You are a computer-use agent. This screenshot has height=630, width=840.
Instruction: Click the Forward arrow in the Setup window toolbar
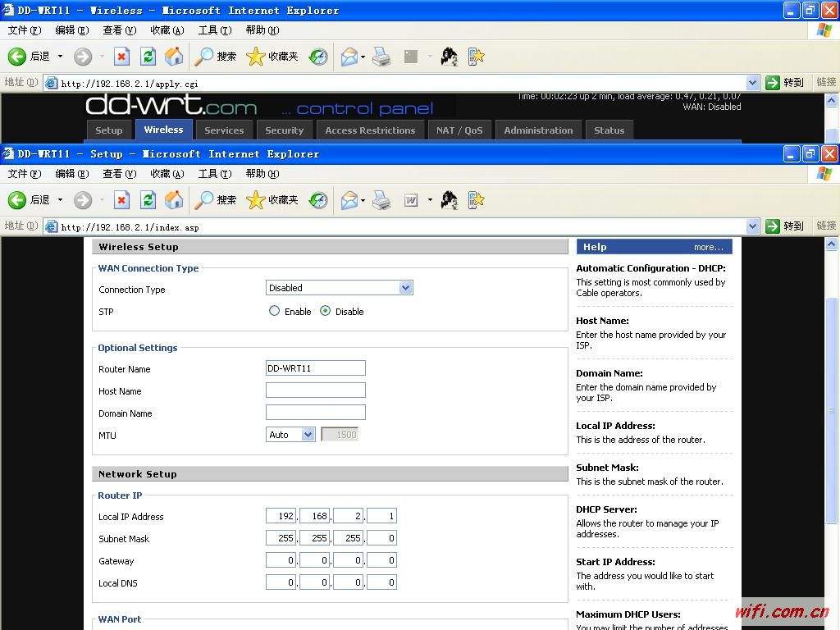click(x=83, y=200)
